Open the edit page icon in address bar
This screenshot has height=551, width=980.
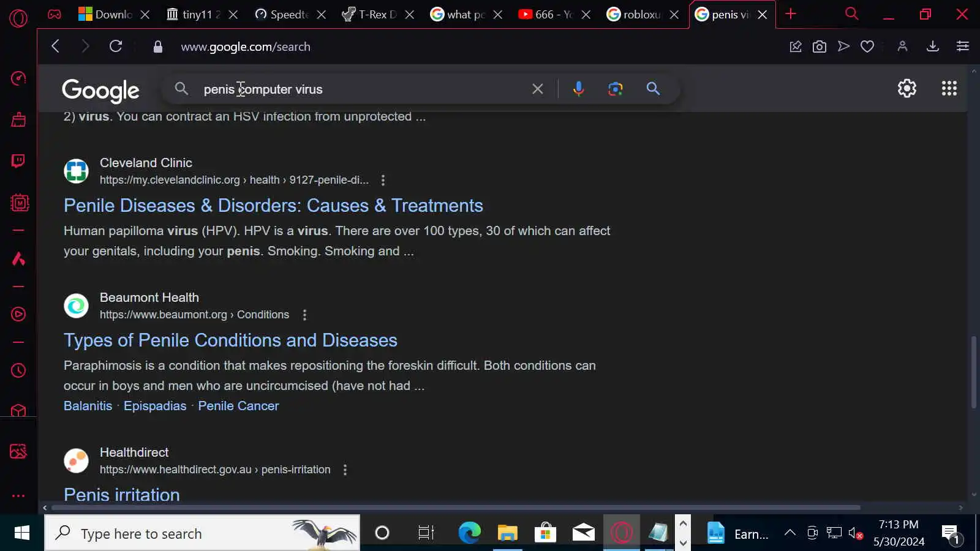(796, 47)
